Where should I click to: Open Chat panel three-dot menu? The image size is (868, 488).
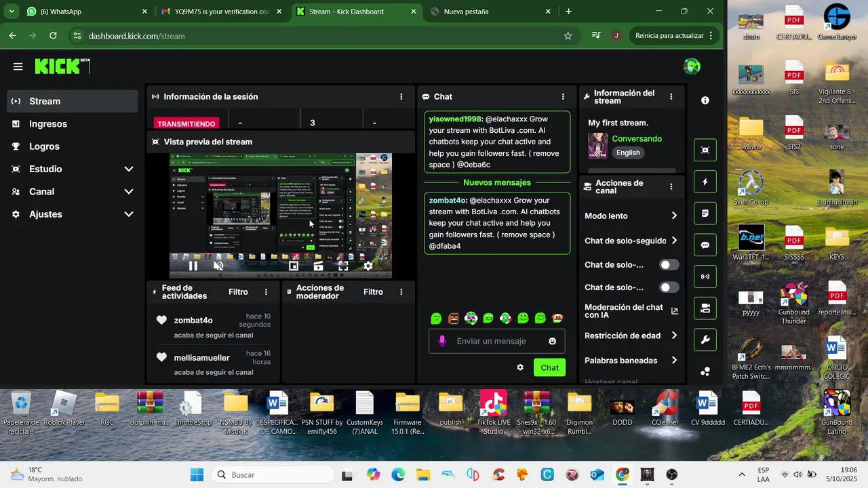563,97
